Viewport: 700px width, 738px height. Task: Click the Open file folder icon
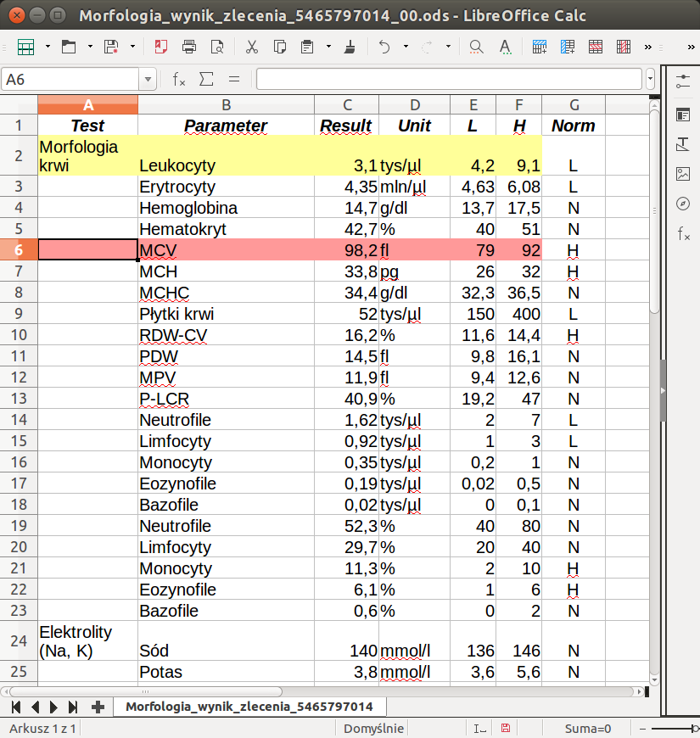69,47
